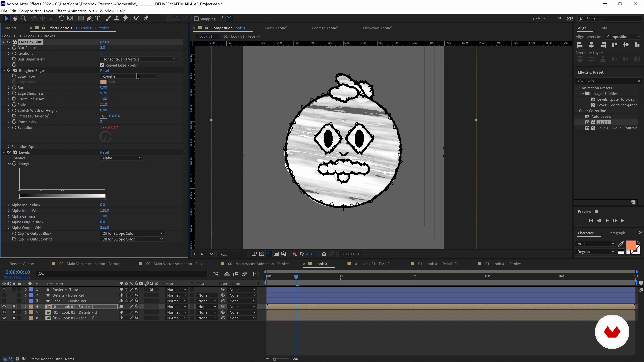
Task: Toggle Levels effect fx switch
Action: coord(9,152)
